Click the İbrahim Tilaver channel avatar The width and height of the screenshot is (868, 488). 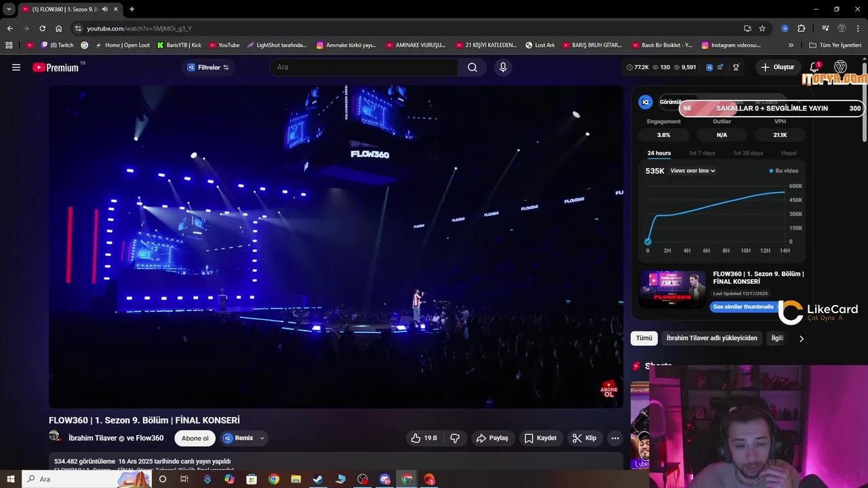55,437
